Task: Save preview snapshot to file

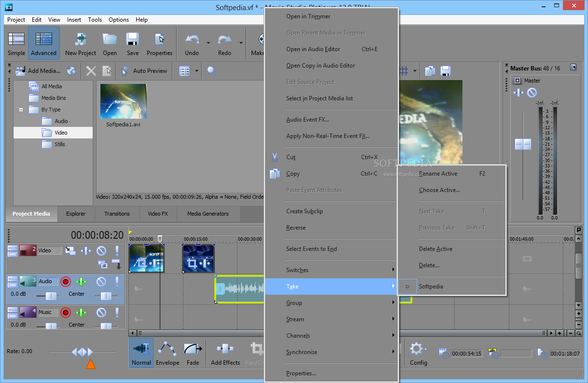Action: 446,71
